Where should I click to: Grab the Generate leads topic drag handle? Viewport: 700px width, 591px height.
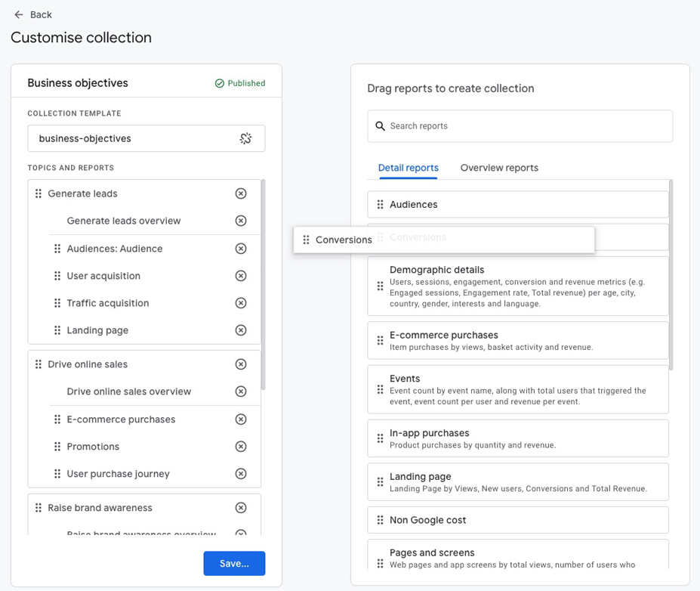tap(39, 193)
